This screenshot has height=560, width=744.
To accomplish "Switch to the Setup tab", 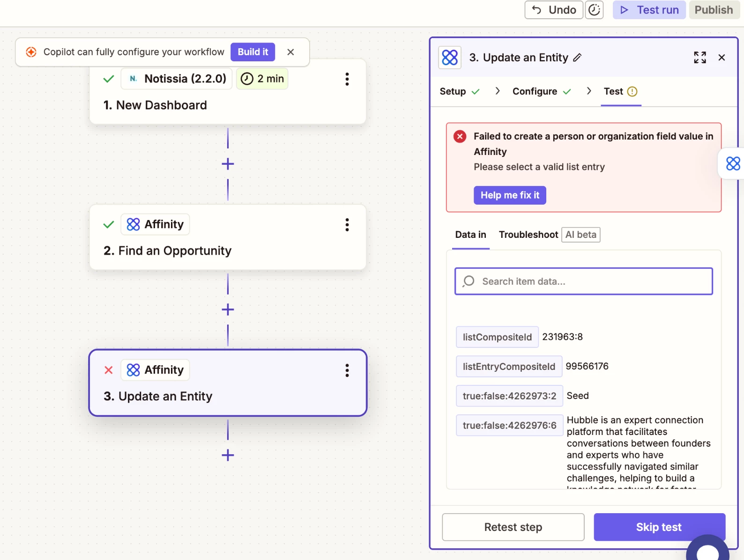I will (x=460, y=91).
